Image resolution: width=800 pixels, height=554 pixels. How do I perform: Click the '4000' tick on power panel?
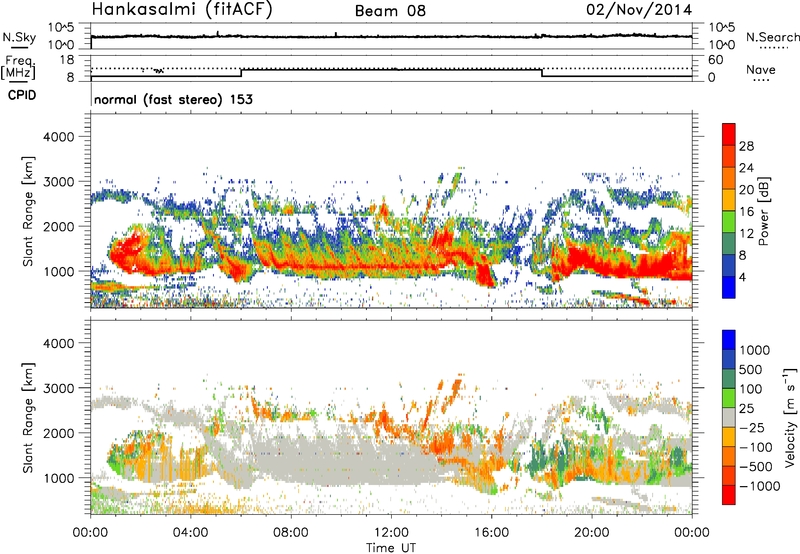coord(58,137)
